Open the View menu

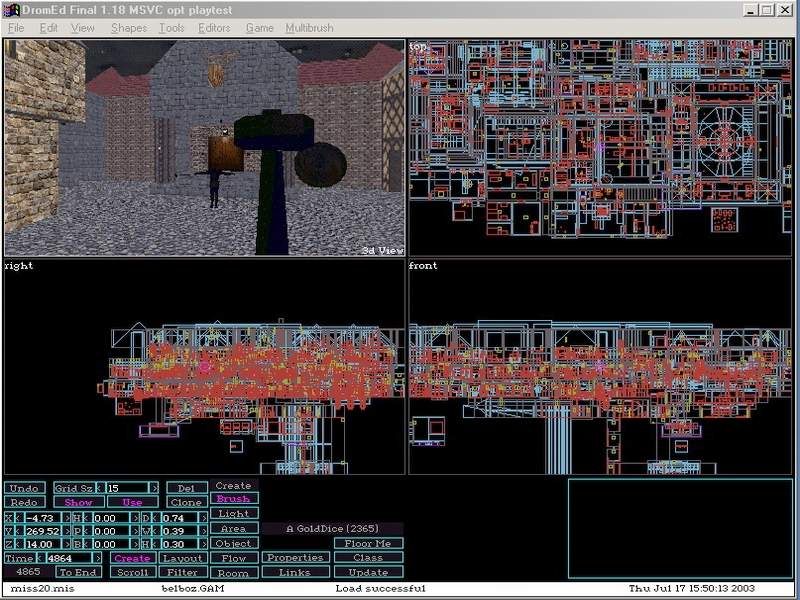83,28
